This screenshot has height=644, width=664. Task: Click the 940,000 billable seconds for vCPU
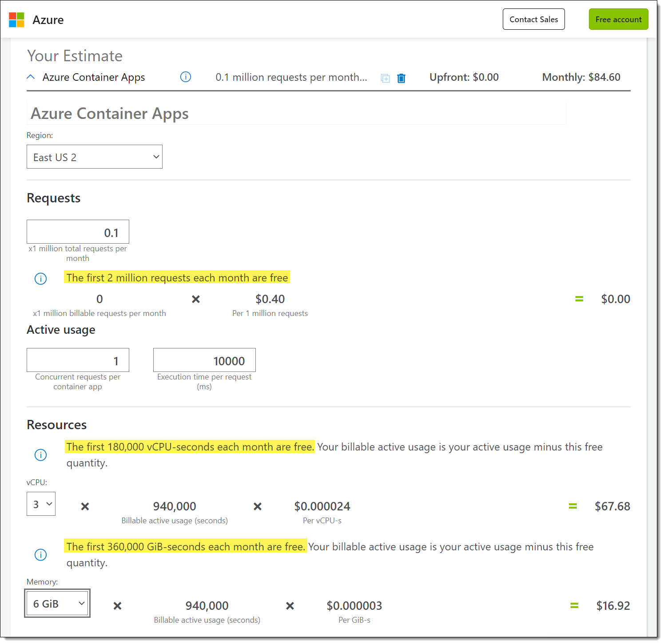[x=175, y=506]
